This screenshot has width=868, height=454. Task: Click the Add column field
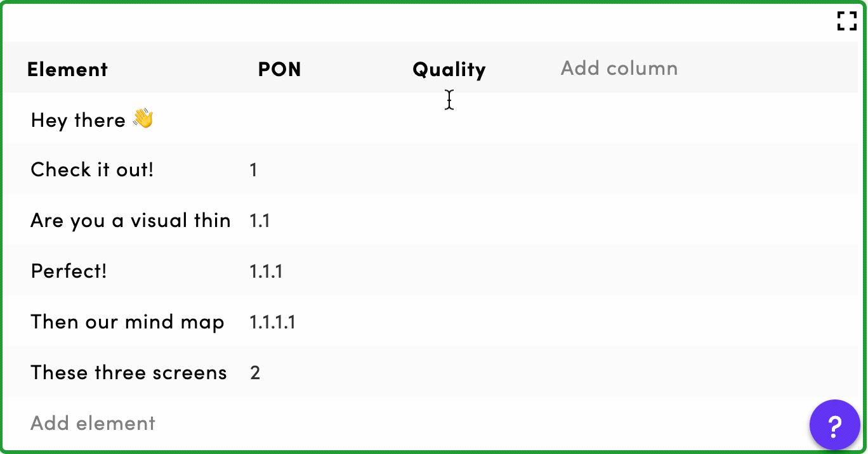619,68
